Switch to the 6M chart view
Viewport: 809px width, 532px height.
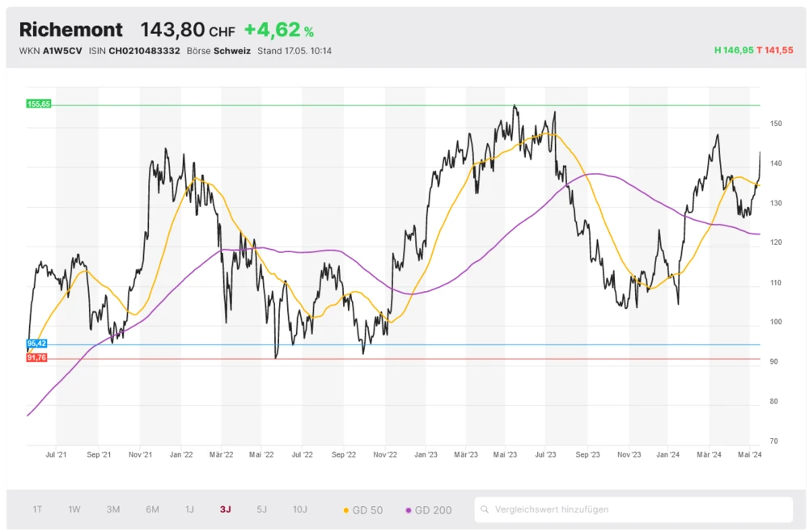click(151, 509)
